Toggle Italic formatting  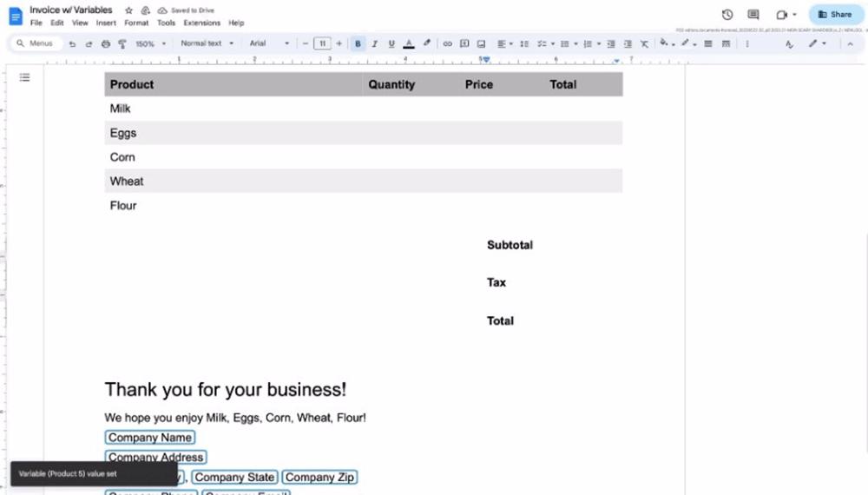tap(375, 43)
